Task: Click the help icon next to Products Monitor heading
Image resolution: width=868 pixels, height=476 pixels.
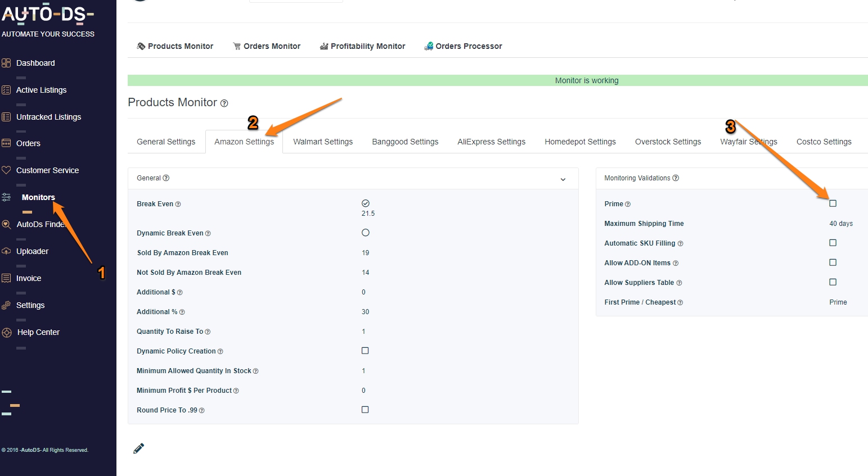Action: [x=224, y=103]
